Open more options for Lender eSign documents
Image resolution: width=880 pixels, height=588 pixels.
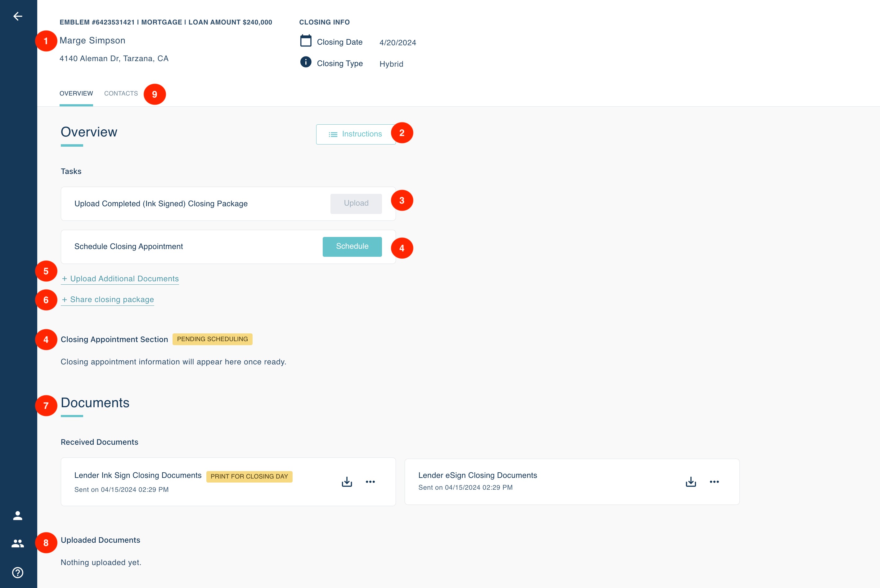click(x=714, y=482)
